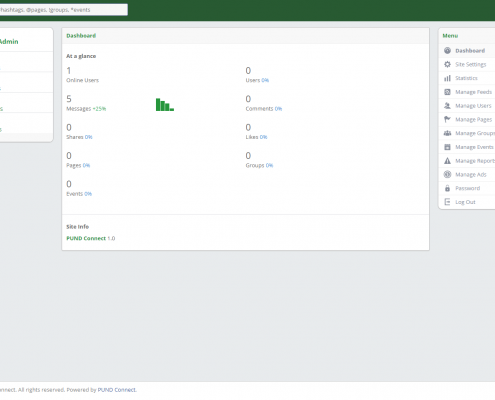Screen dimensions: 495x400
Task: Click the Manage Ads icon
Action: [x=447, y=174]
